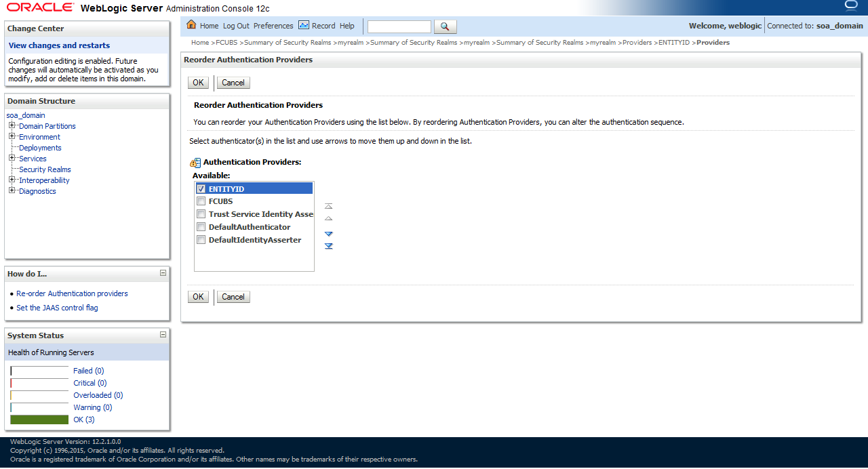Collapse the System Status panel

163,334
